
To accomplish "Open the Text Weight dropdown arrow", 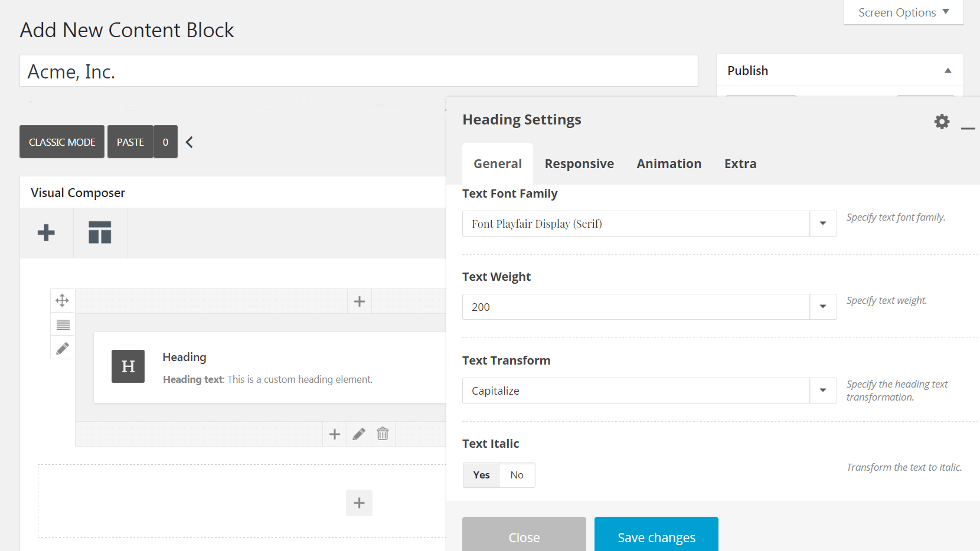I will tap(823, 307).
